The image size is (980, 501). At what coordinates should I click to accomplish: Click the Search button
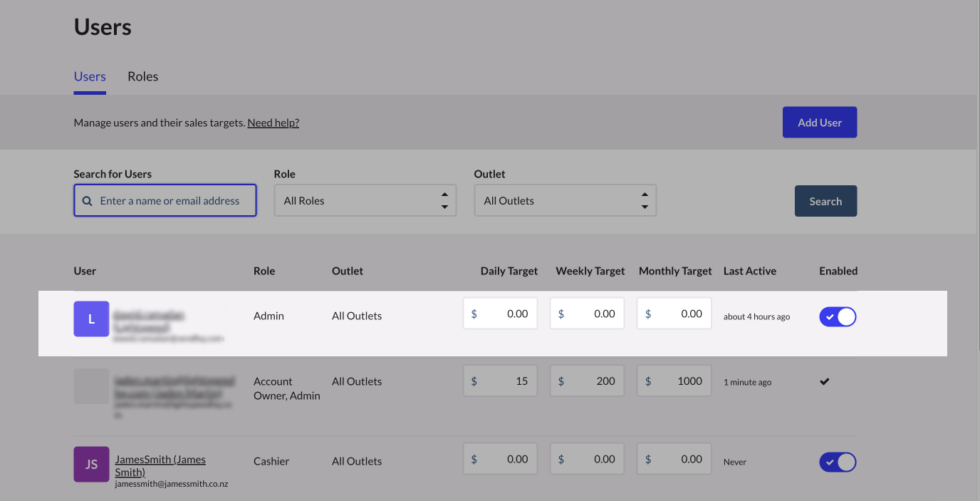point(825,201)
